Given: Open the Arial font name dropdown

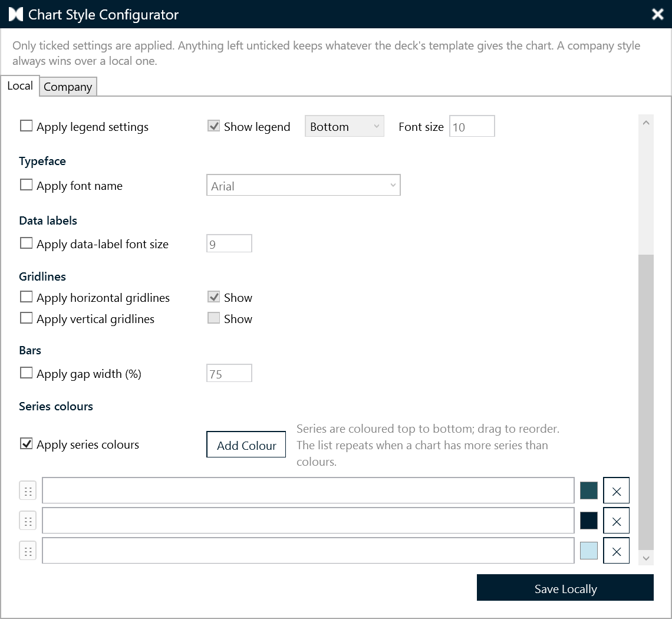Looking at the screenshot, I should [x=304, y=185].
